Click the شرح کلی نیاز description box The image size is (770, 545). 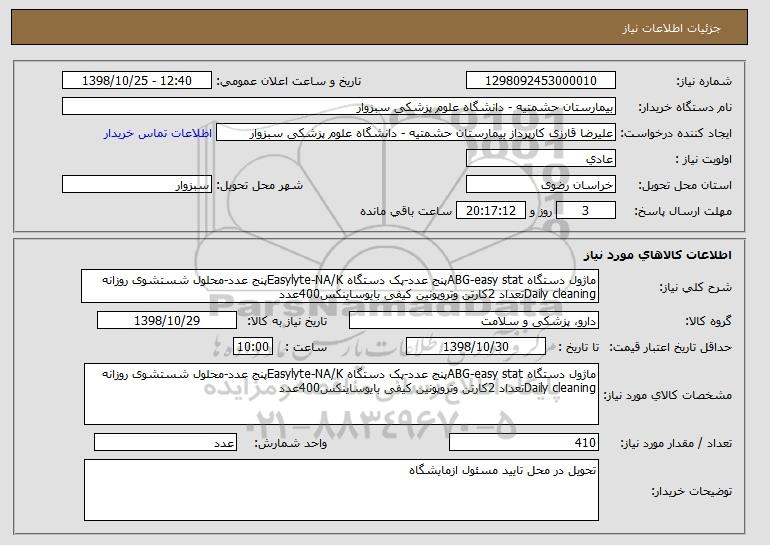(340, 286)
